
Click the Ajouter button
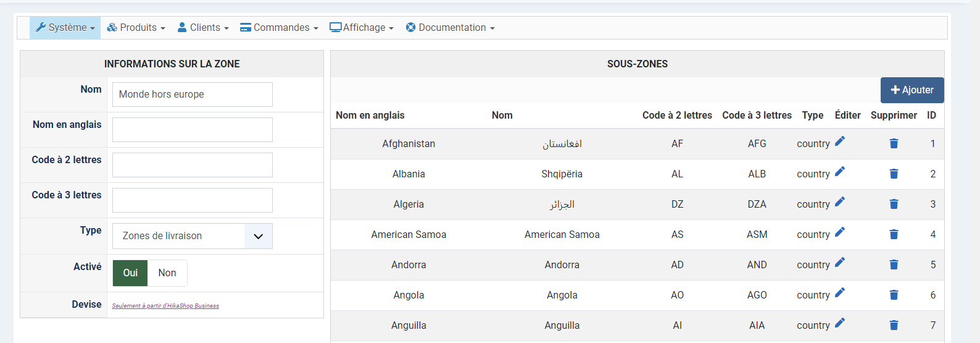[912, 90]
